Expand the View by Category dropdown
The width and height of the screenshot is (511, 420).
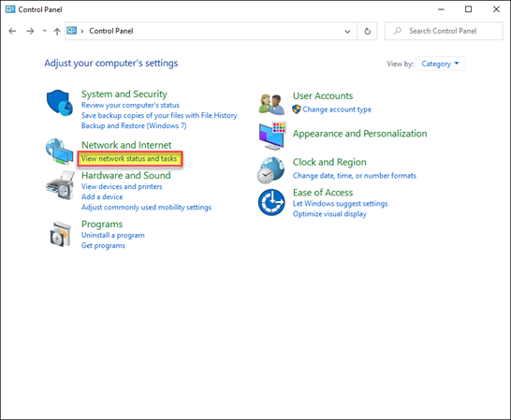(440, 64)
